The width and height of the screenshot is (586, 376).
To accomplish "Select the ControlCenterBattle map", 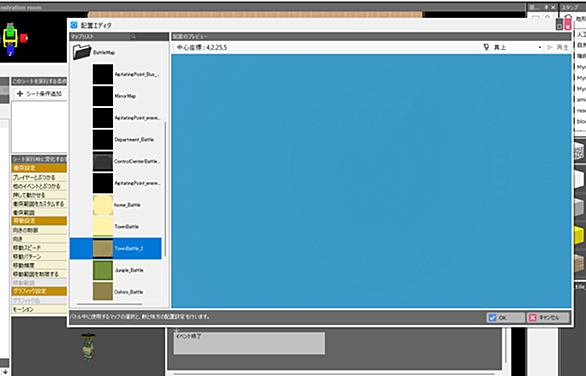I will coord(116,161).
